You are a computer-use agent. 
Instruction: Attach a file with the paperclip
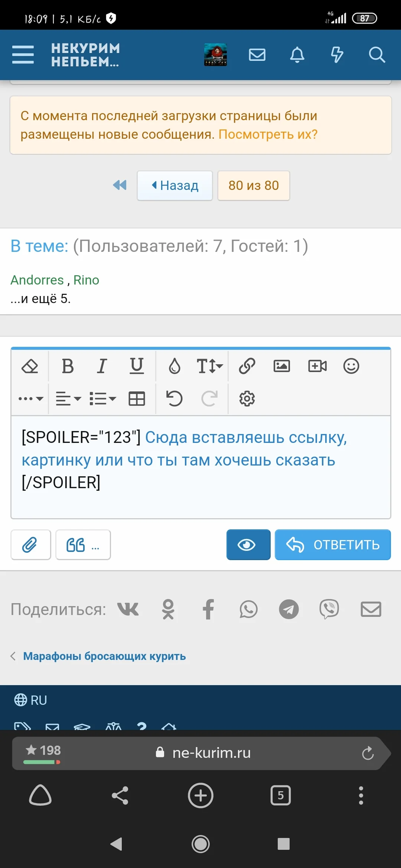(x=30, y=545)
